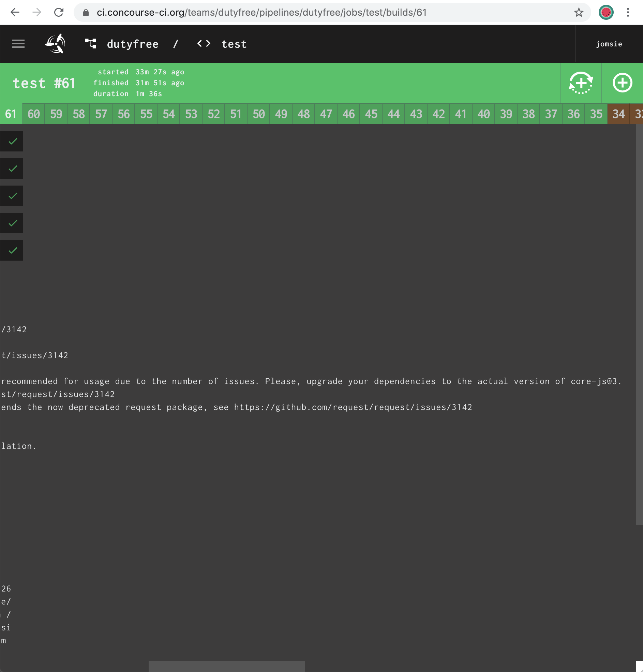
Task: Expand the fifth successful build step
Action: click(12, 250)
